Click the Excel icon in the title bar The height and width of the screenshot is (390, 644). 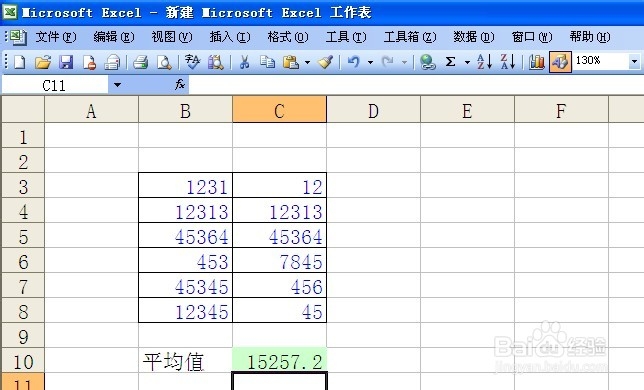coord(9,11)
